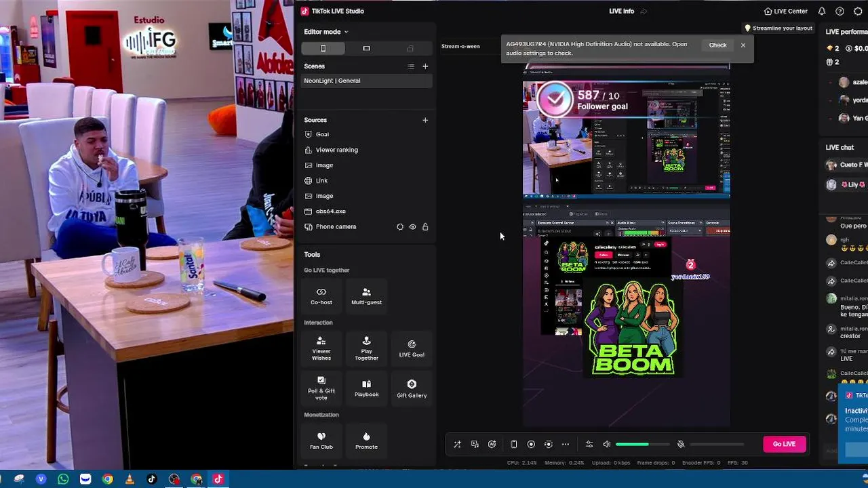Screen dimensions: 868x488
Task: Open the Promote monetization tool
Action: [366, 441]
